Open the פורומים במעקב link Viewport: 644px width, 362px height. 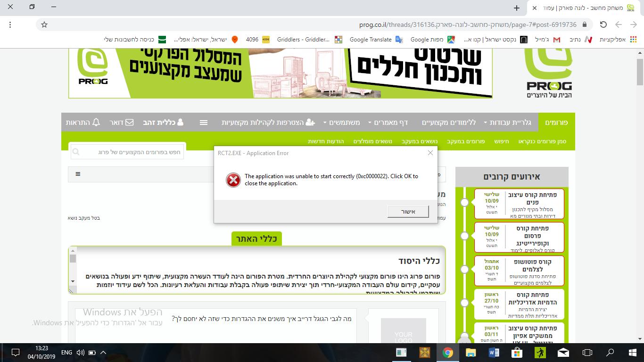[466, 141]
